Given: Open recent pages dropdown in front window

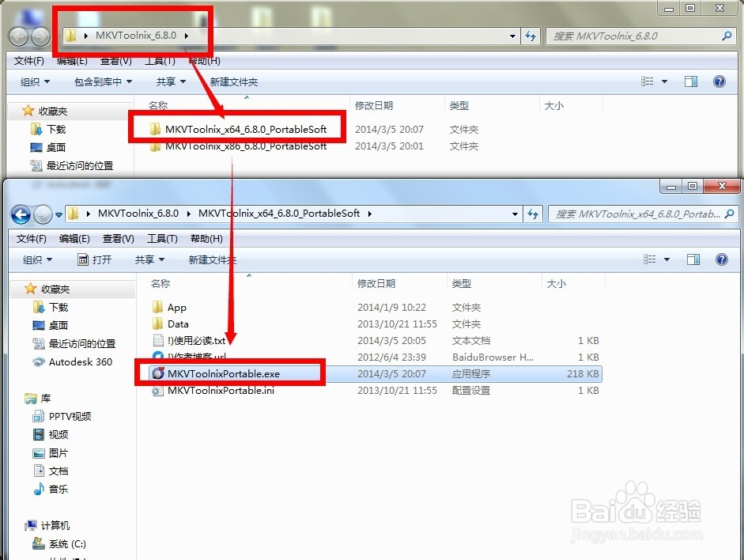Looking at the screenshot, I should tap(59, 214).
